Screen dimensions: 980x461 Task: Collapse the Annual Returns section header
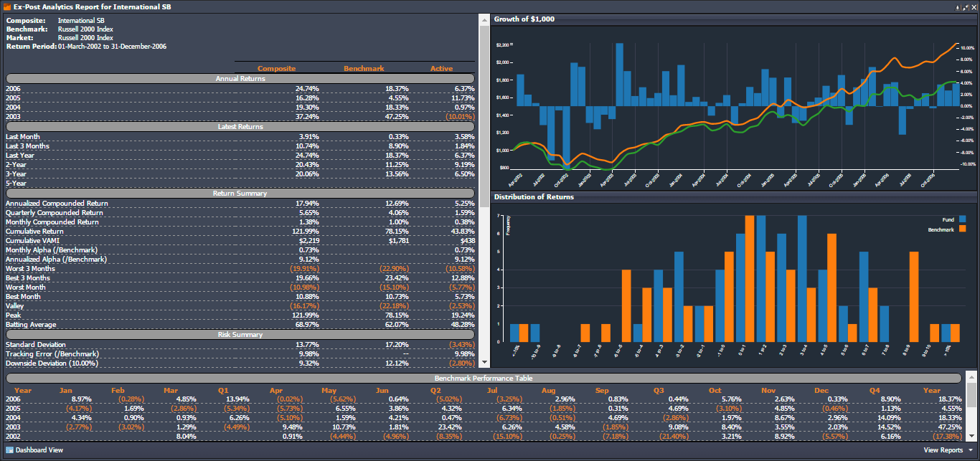(240, 78)
